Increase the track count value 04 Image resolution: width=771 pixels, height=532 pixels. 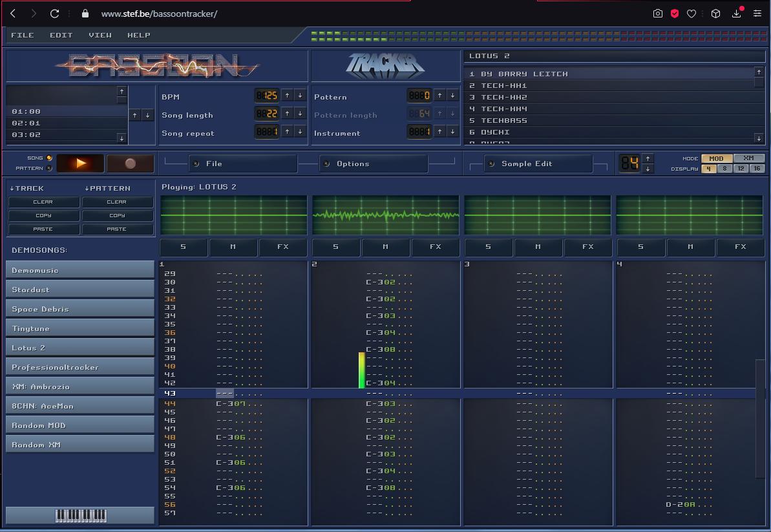click(x=648, y=158)
